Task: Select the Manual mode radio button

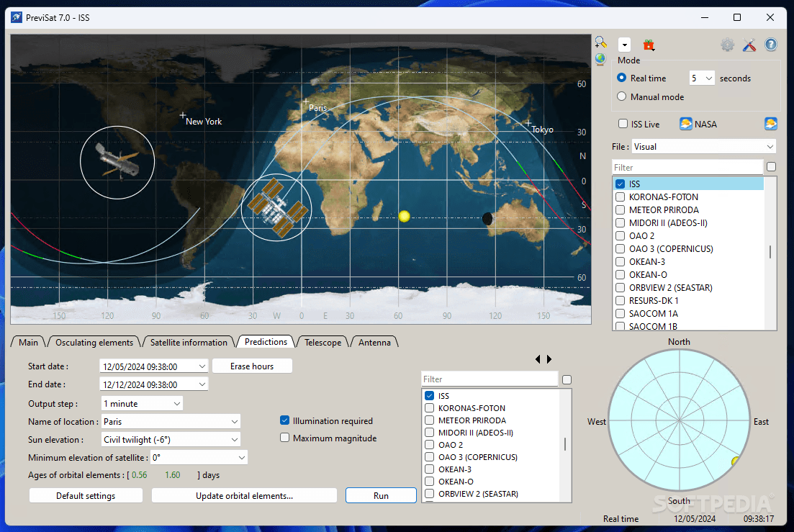Action: (622, 96)
